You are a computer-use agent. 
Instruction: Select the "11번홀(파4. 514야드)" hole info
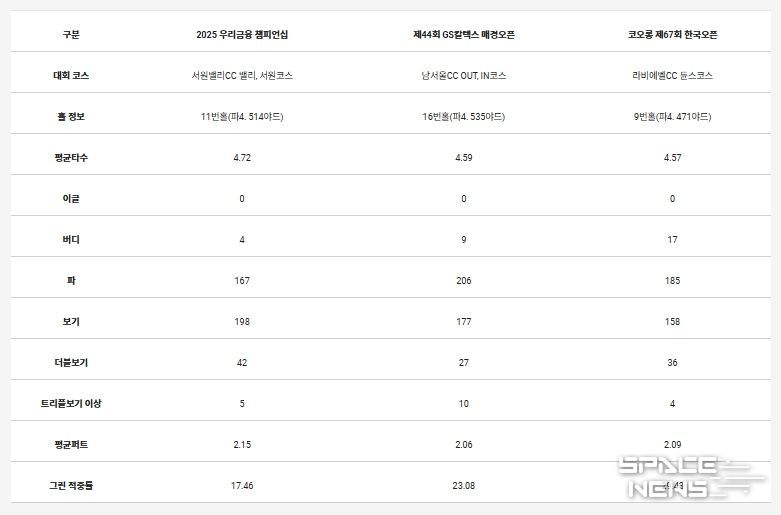(242, 117)
